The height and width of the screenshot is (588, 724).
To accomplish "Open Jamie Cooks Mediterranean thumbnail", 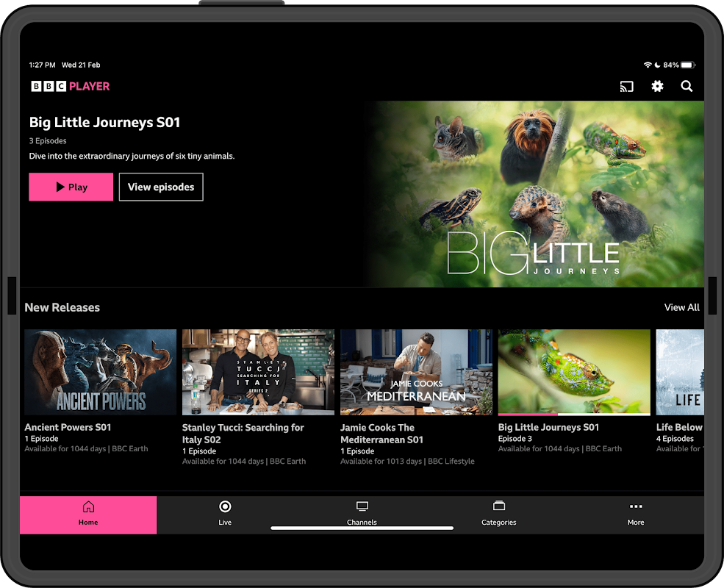I will tap(416, 372).
